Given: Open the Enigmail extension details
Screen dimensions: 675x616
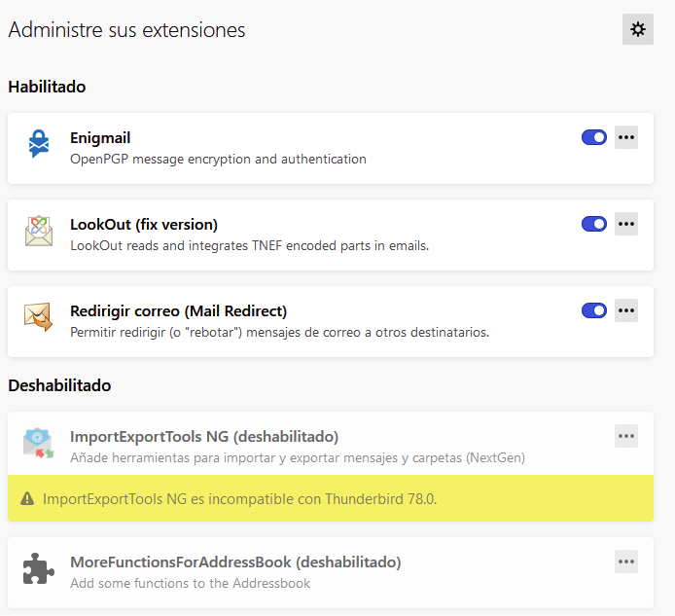Looking at the screenshot, I should pyautogui.click(x=100, y=138).
